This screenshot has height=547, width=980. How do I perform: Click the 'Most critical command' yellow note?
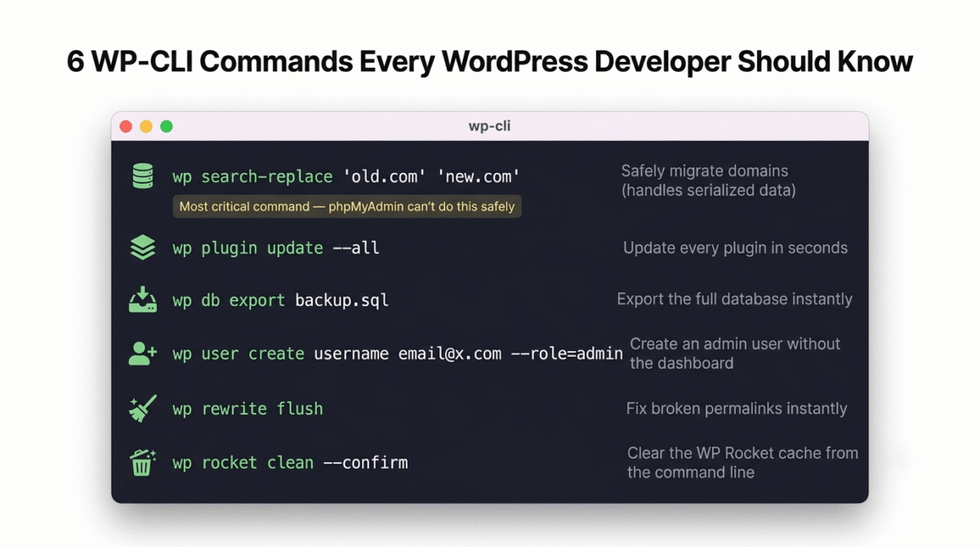(347, 207)
